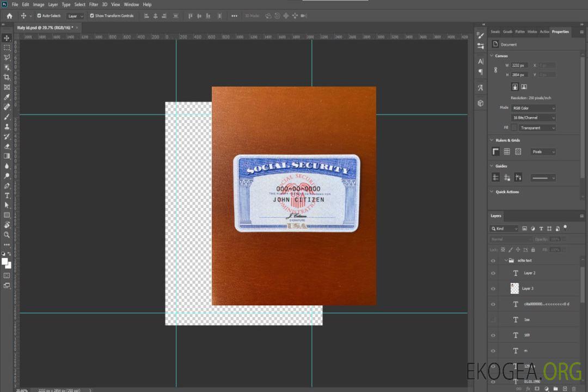Viewport: 588px width, 392px height.
Task: Collapse the Quick Actions section
Action: (492, 192)
